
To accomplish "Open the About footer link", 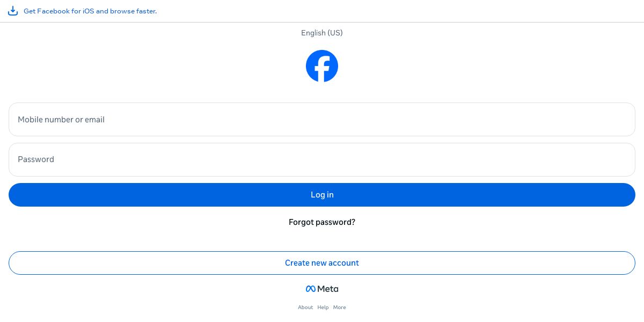I will tap(305, 308).
